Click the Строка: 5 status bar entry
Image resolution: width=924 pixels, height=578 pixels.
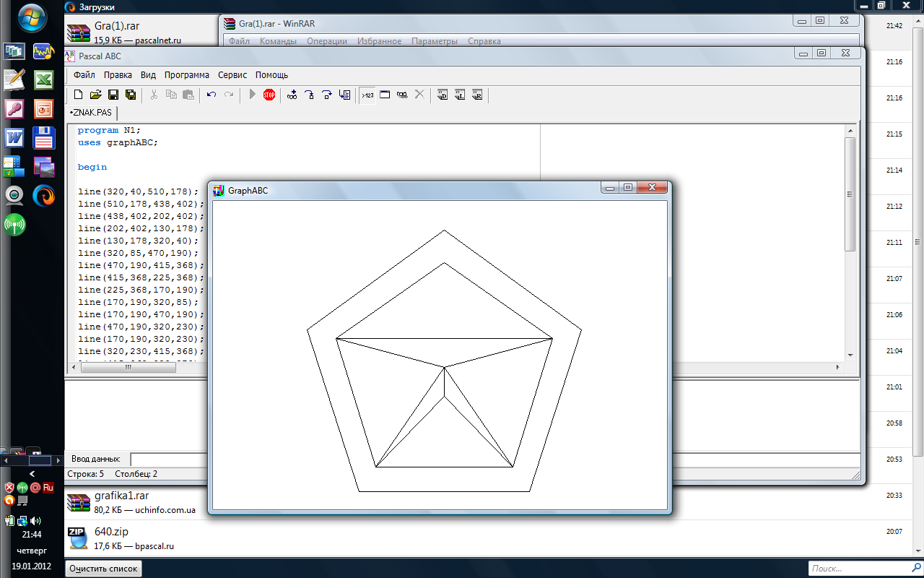tap(86, 474)
